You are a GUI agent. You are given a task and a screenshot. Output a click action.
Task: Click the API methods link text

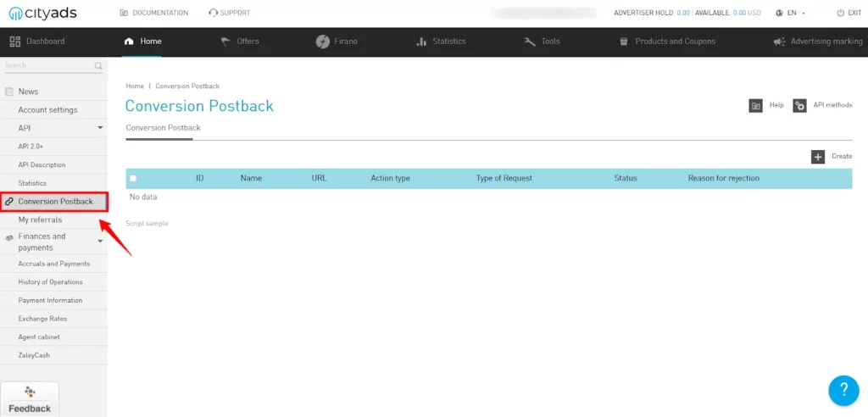tap(832, 105)
